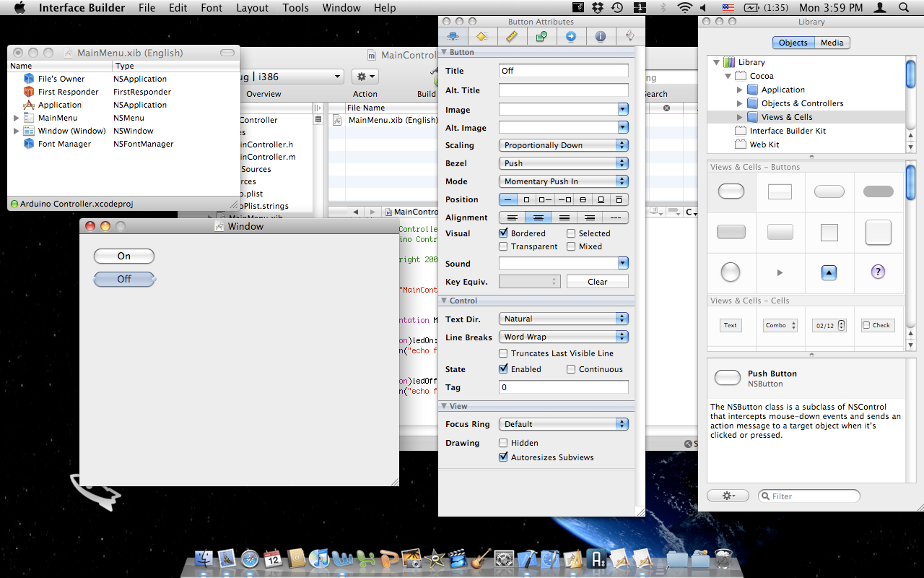Click the Tag input field
924x578 pixels.
point(564,387)
